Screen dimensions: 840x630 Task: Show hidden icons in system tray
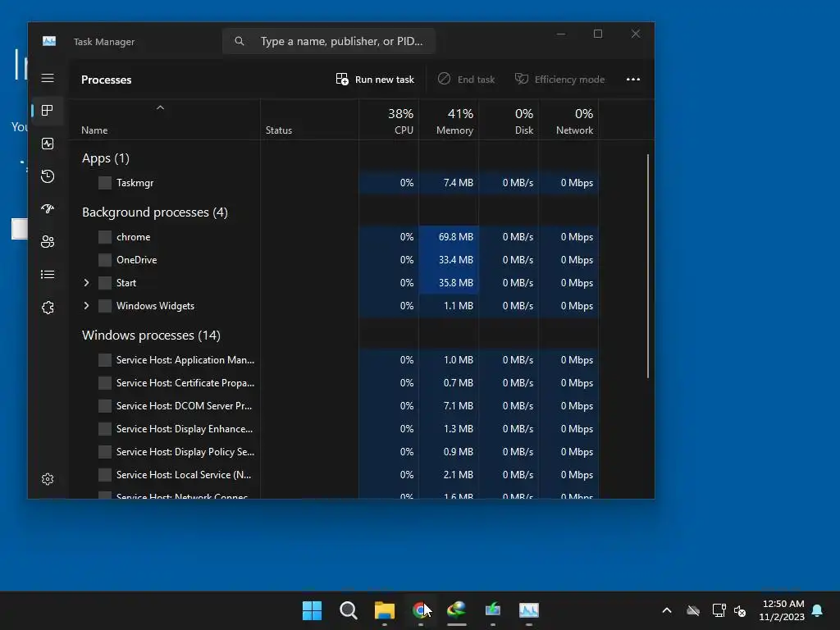667,610
